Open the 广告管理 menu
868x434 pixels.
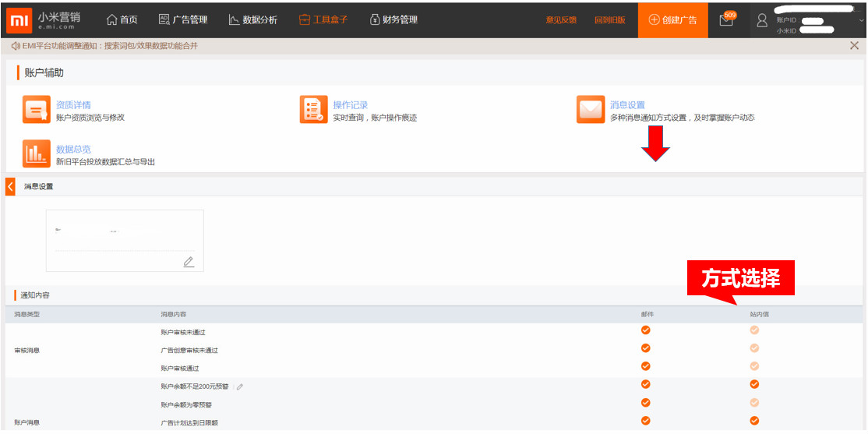click(x=183, y=20)
